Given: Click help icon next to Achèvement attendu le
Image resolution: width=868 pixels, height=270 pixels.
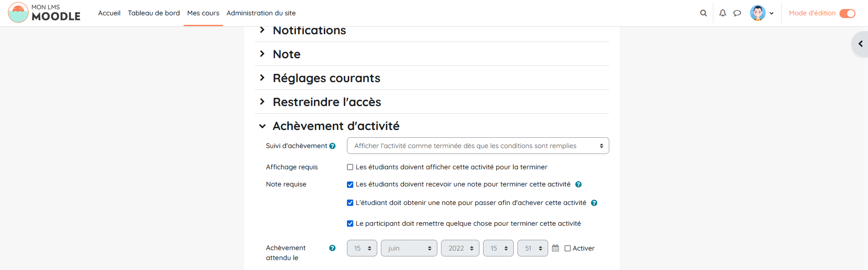Looking at the screenshot, I should (332, 248).
